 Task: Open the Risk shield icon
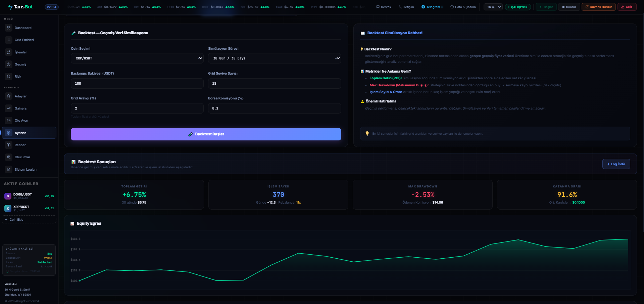click(9, 77)
